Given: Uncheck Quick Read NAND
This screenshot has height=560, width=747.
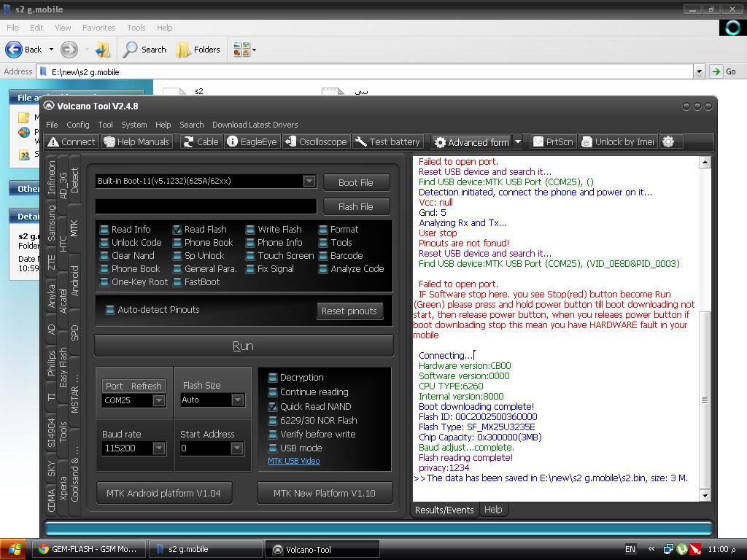Looking at the screenshot, I should tap(273, 407).
